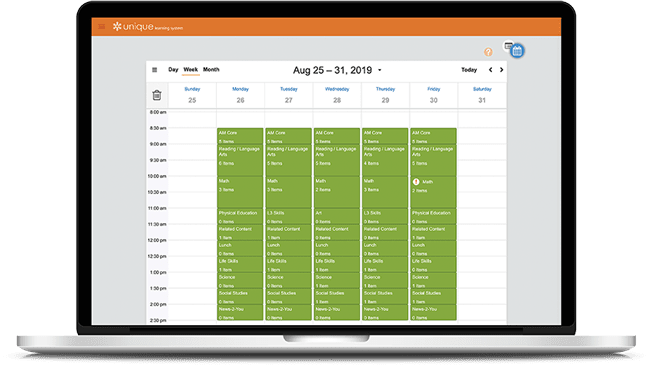Click the Today button

(469, 70)
